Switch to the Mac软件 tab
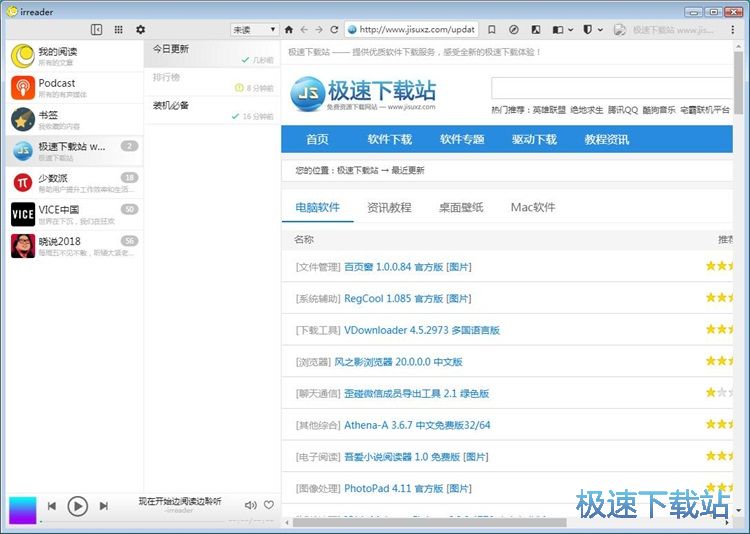 click(533, 207)
